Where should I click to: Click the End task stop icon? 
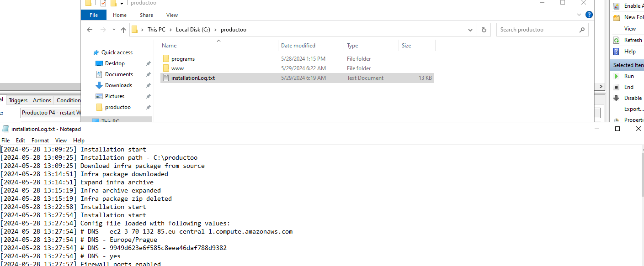616,87
